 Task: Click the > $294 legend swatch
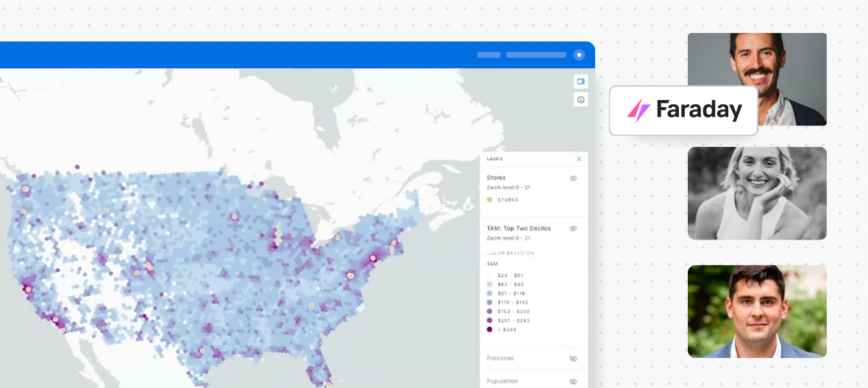click(x=490, y=329)
